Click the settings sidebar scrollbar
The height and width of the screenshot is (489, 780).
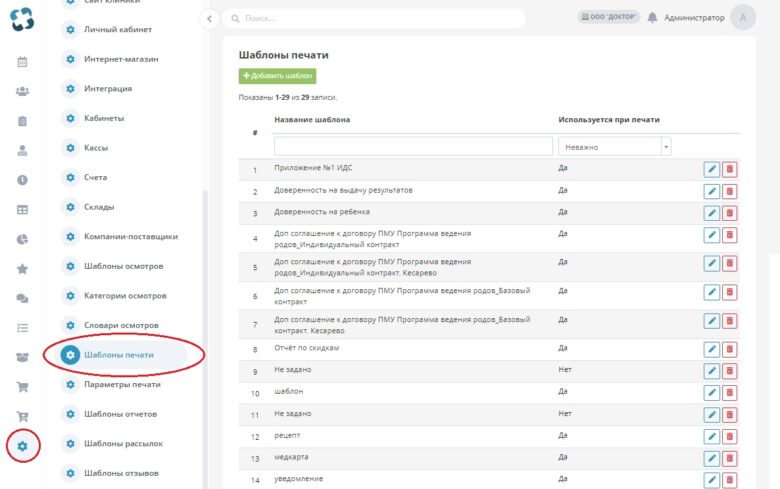[205, 338]
